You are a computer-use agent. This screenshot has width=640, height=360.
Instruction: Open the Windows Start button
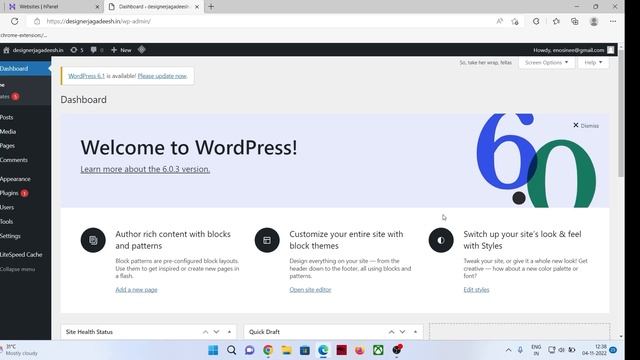(213, 350)
